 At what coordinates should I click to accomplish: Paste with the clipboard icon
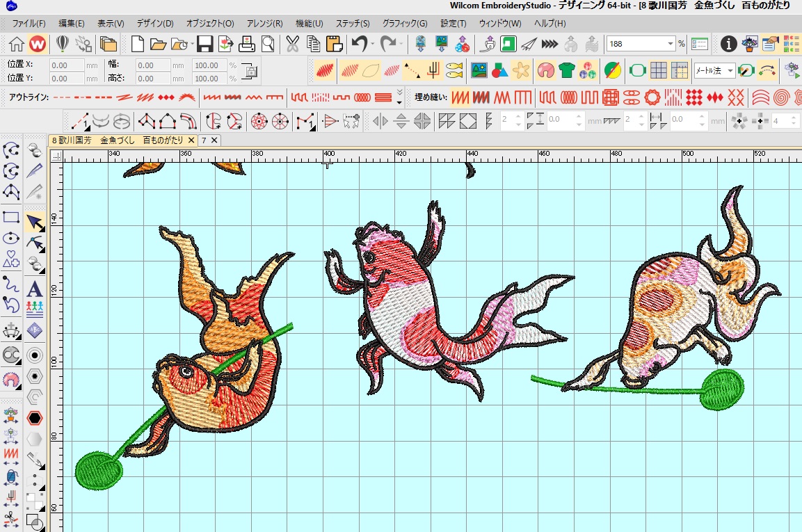[x=334, y=44]
